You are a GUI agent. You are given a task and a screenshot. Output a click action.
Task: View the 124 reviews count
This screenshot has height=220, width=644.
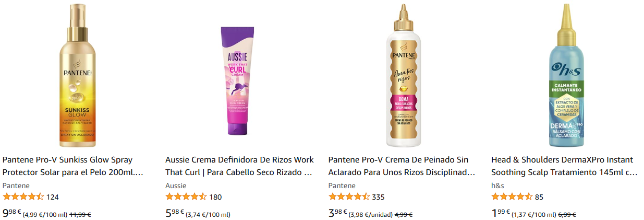(x=53, y=197)
